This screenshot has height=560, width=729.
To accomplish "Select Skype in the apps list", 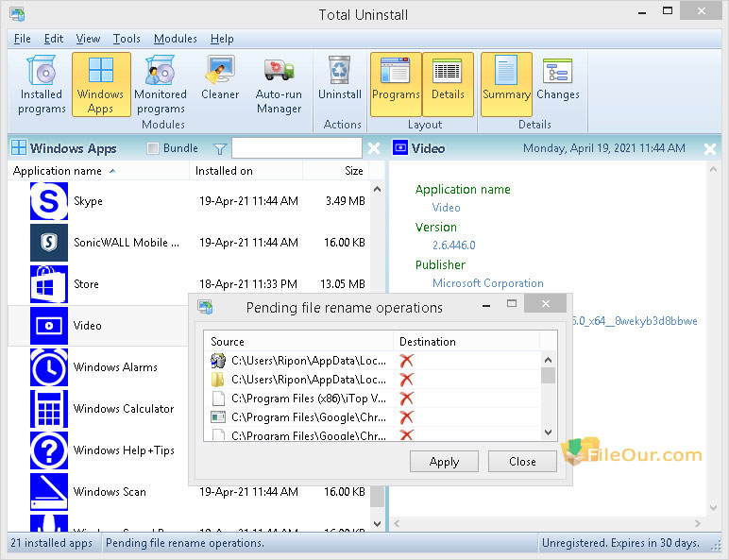I will point(88,201).
